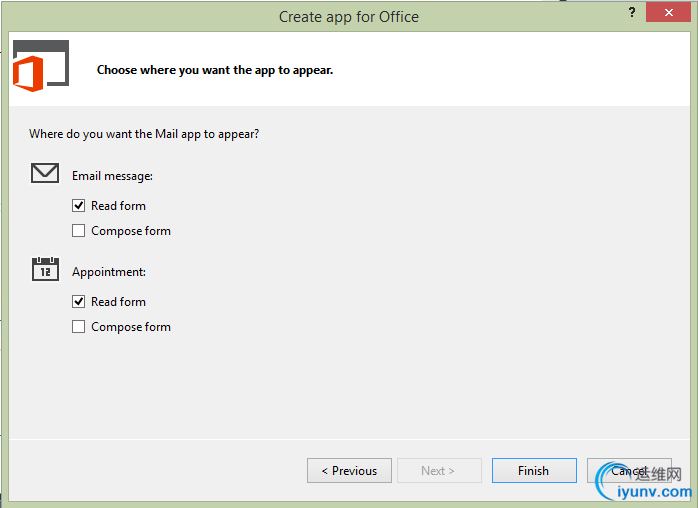Click the 'Choose where you want the app' heading
The height and width of the screenshot is (508, 698).
(214, 70)
